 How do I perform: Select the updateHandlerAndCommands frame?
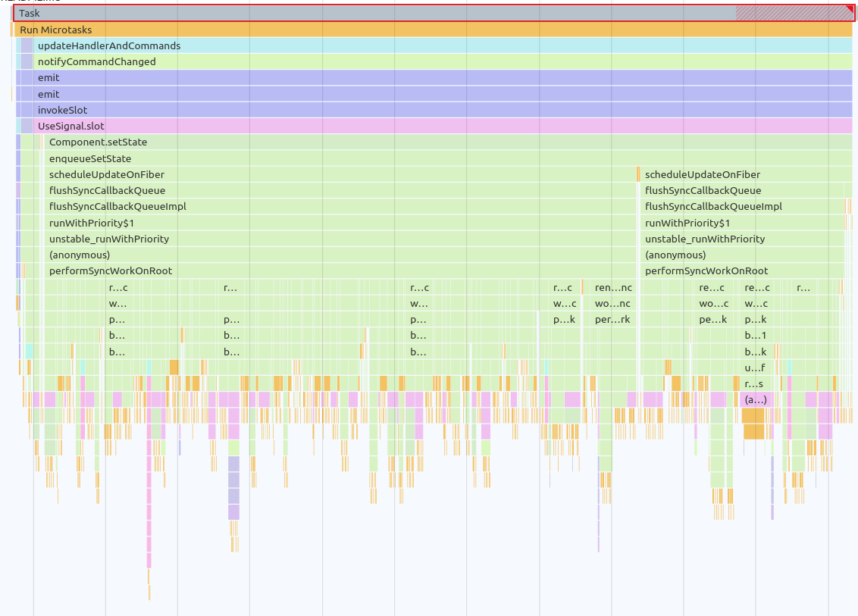[x=108, y=45]
